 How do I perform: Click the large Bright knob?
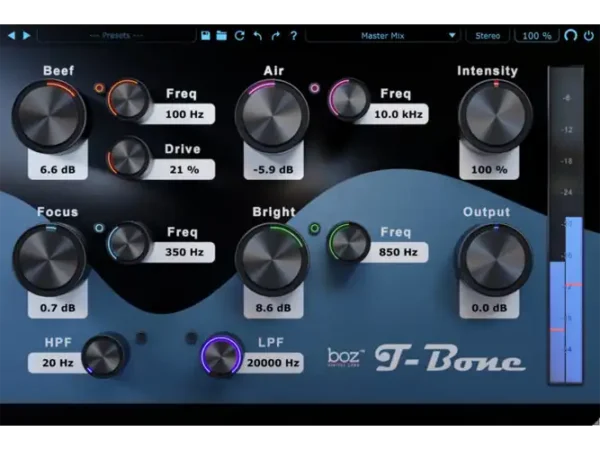[272, 259]
